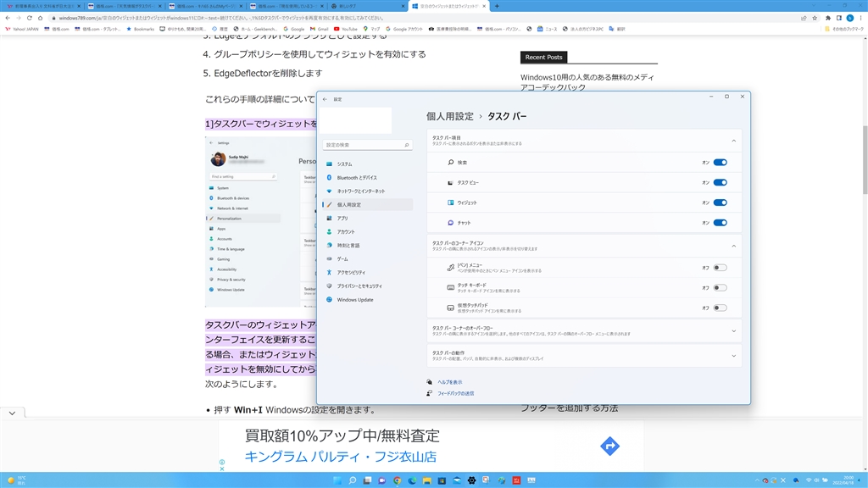Viewport: 868px width, 488px height.
Task: Collapse the タスク バー項目 section
Action: tap(733, 141)
